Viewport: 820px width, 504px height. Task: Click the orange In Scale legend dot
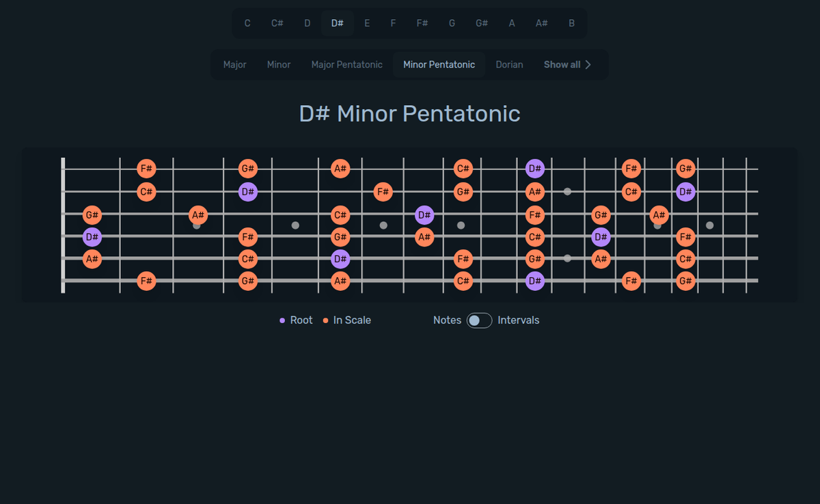coord(325,320)
